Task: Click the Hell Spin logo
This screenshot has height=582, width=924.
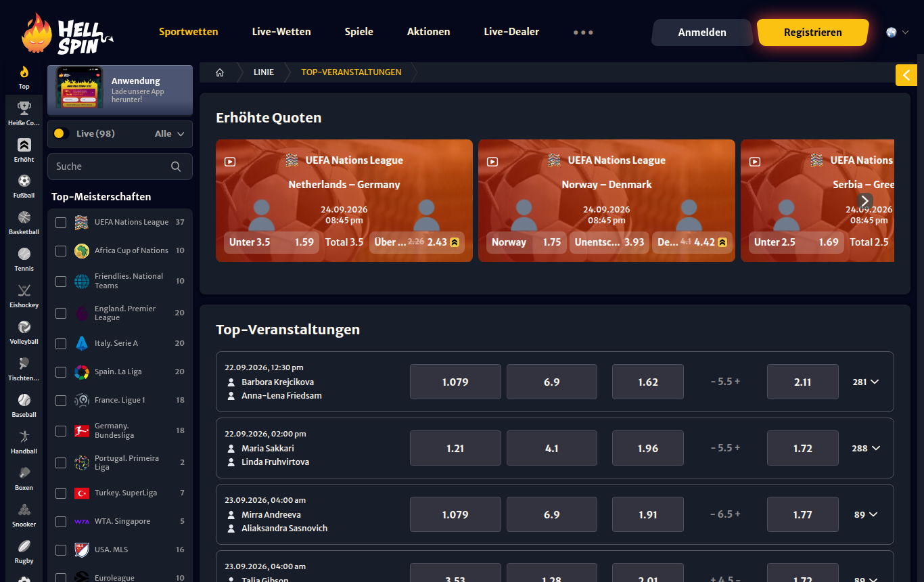Action: tap(67, 35)
